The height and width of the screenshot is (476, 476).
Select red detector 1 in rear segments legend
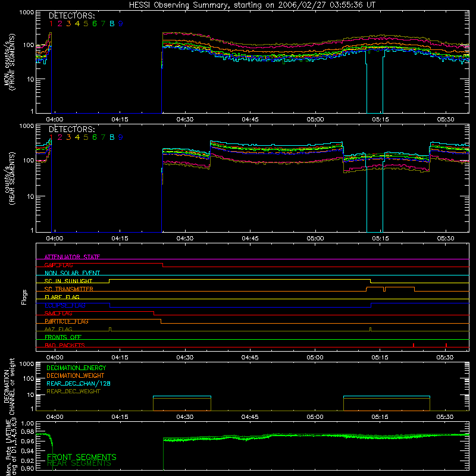[x=51, y=137]
